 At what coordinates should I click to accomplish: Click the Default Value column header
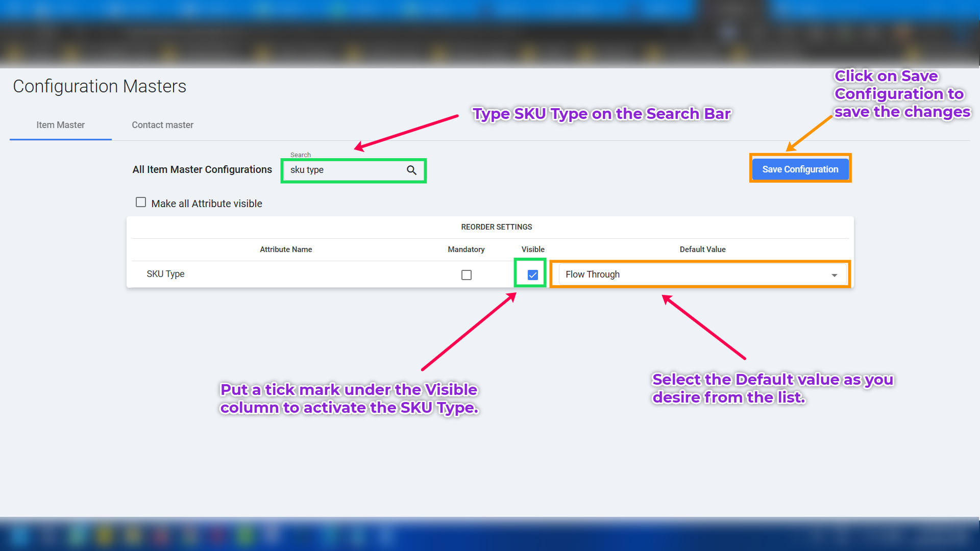(x=702, y=249)
